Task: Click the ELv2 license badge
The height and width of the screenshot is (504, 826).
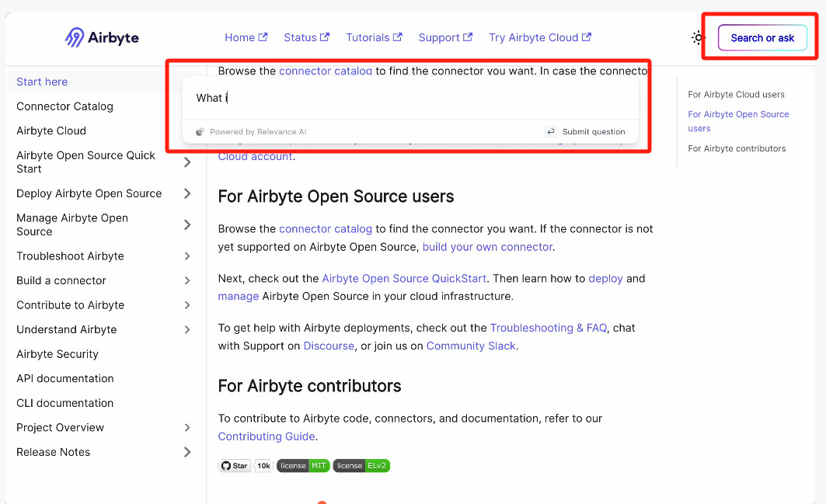Action: point(361,466)
